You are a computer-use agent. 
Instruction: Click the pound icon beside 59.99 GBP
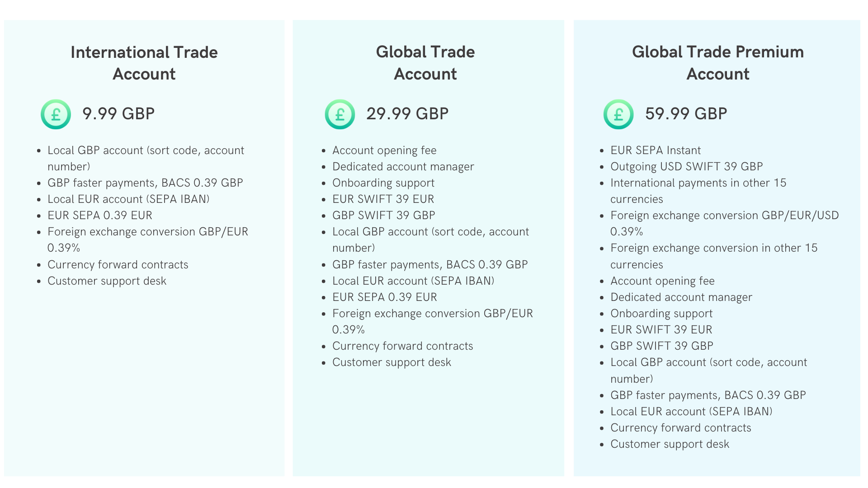tap(618, 114)
